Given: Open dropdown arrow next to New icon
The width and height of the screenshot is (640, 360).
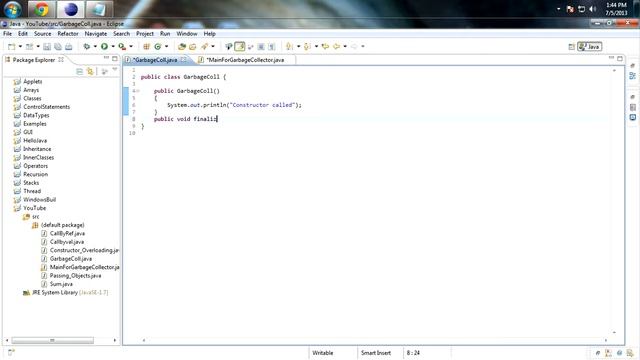Looking at the screenshot, I should tap(20, 47).
